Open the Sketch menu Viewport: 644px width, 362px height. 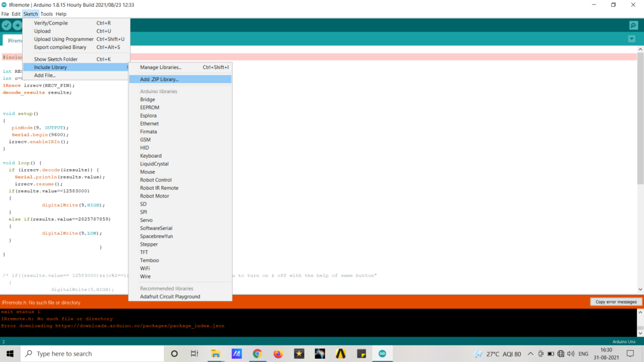[x=30, y=14]
